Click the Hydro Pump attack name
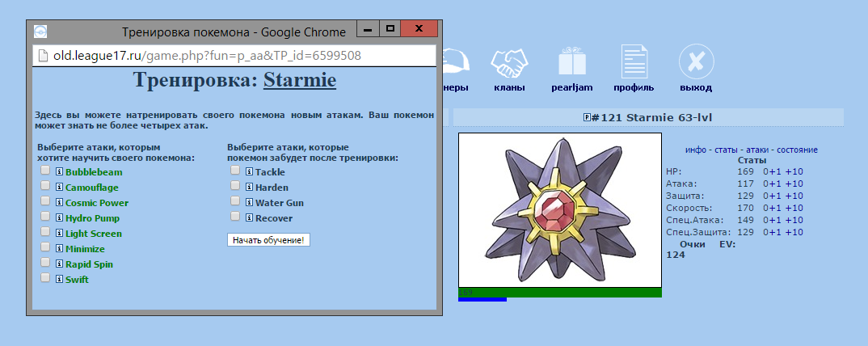 point(92,218)
